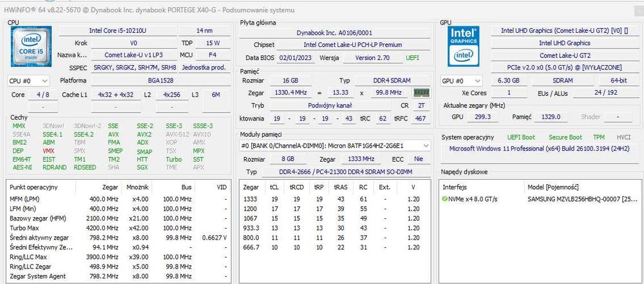The height and width of the screenshot is (284, 644).
Task: Click the Cache L1 4x32 + 4x32 field
Action: coord(116,95)
